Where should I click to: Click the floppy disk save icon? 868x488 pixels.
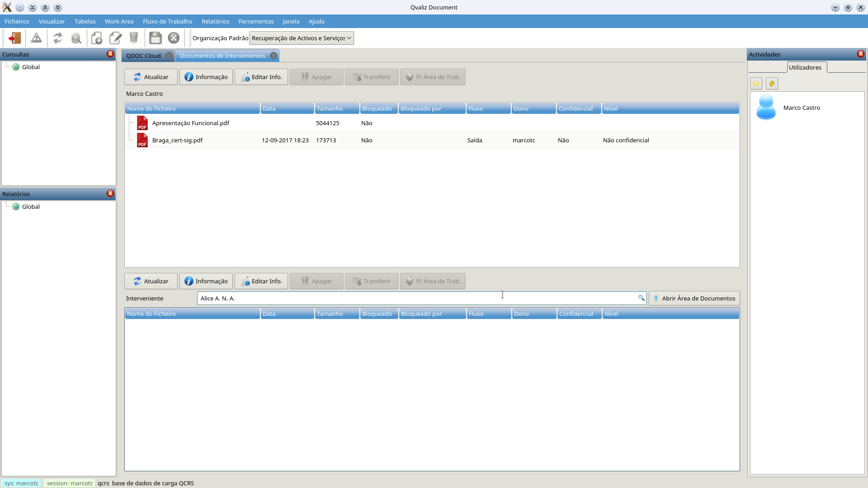(x=156, y=38)
